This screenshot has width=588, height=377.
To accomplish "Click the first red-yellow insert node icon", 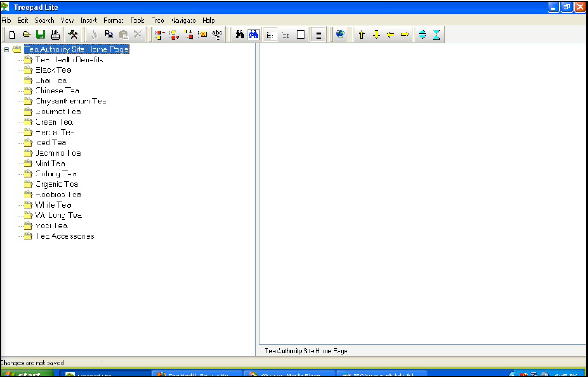I will [x=160, y=35].
